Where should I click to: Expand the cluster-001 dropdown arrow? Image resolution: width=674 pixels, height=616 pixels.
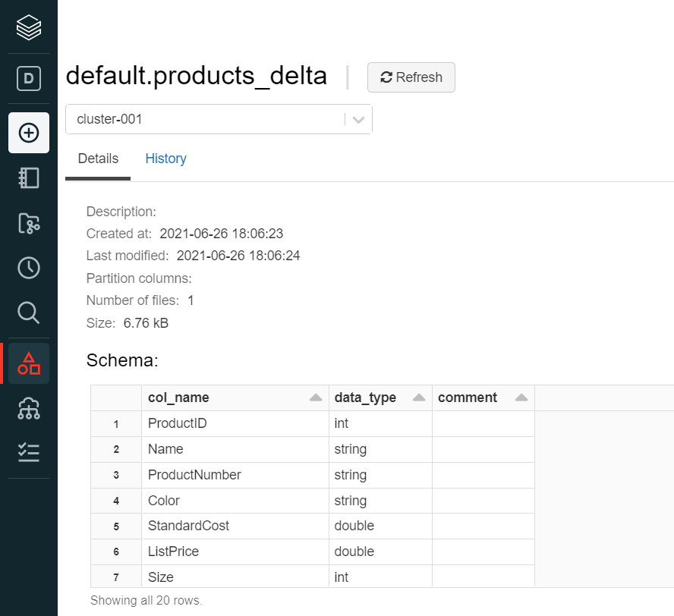(358, 119)
